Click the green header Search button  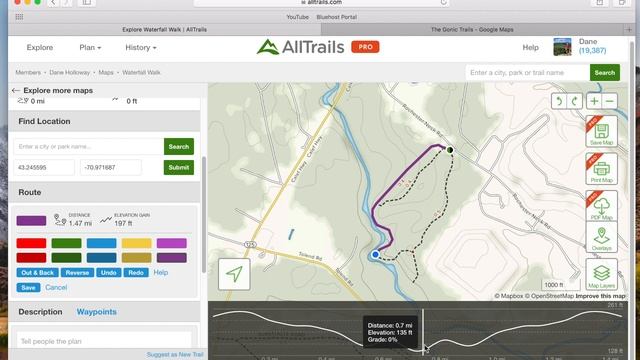(x=604, y=73)
